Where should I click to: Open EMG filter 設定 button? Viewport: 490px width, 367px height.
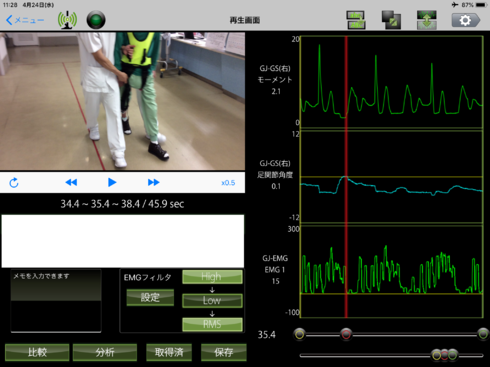[x=150, y=297]
